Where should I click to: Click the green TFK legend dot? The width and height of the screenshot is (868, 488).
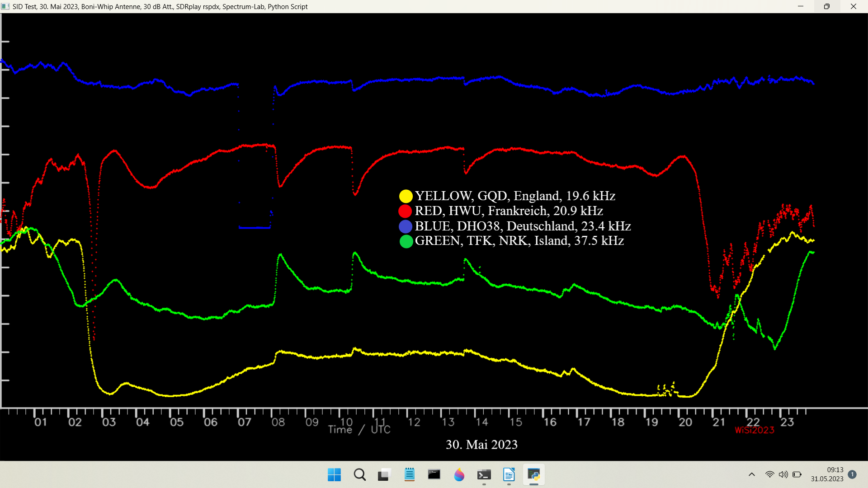(406, 241)
